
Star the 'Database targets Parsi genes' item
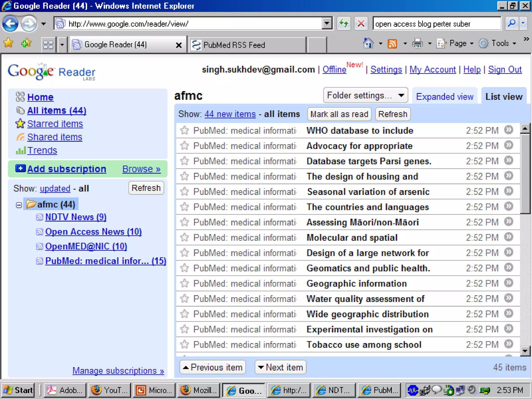[x=184, y=161]
